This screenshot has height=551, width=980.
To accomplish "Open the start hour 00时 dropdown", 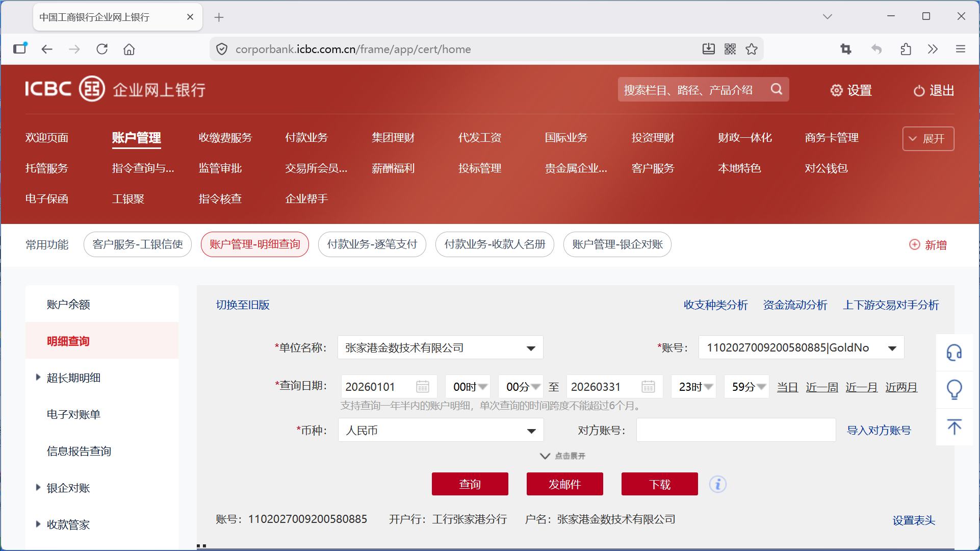I will 468,387.
